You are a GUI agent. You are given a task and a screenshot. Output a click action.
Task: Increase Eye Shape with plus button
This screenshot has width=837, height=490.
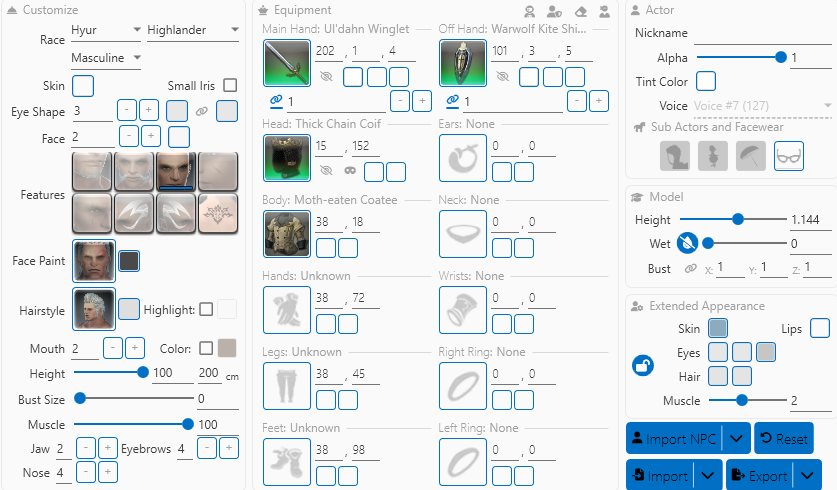149,110
